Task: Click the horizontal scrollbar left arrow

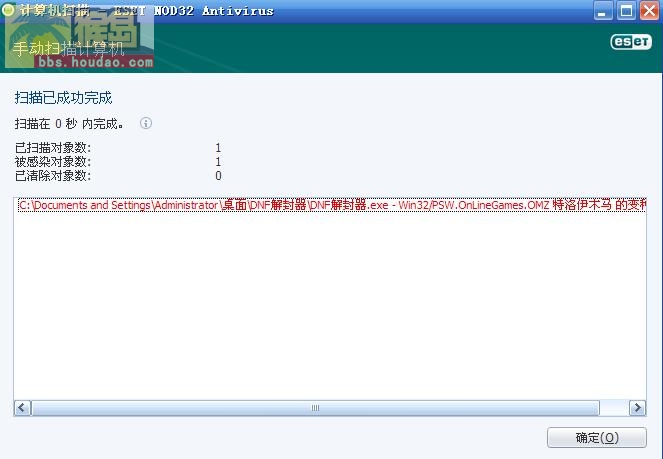Action: click(22, 408)
